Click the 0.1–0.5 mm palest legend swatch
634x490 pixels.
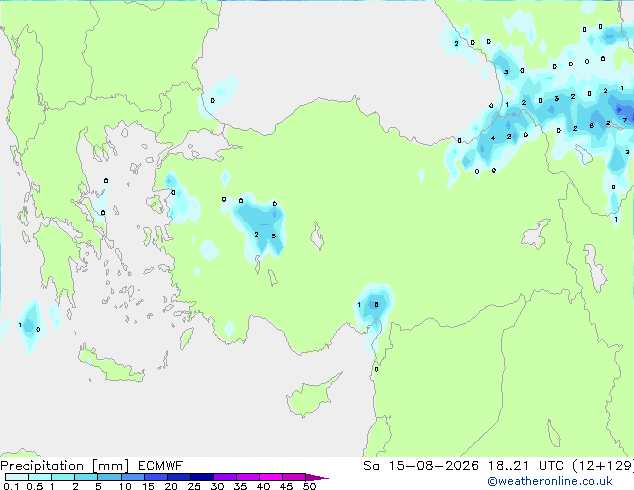tap(17, 477)
